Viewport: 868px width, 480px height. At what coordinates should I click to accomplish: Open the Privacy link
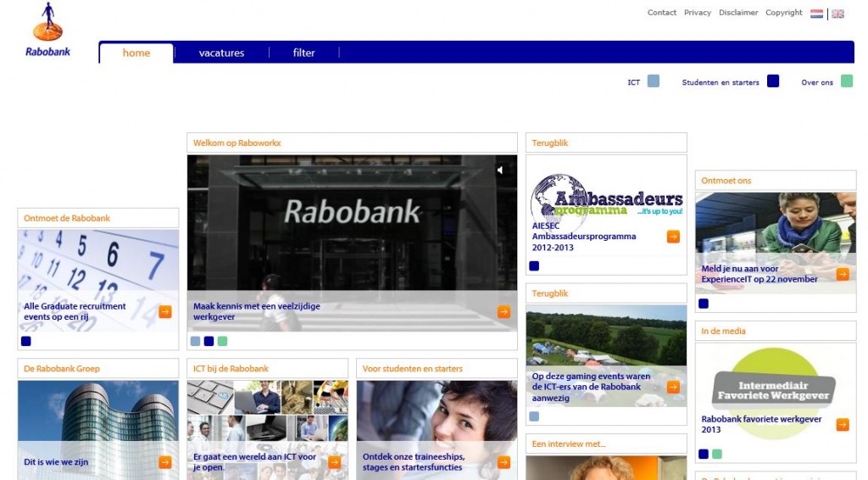pyautogui.click(x=698, y=13)
